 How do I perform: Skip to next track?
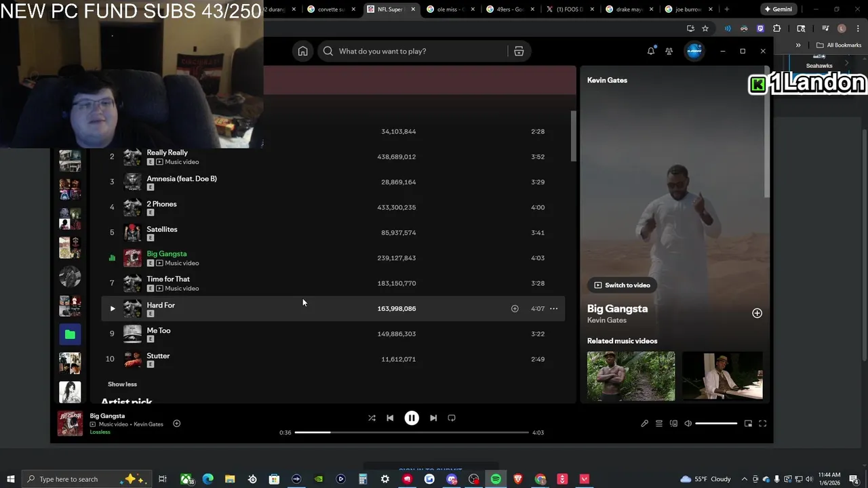click(433, 418)
